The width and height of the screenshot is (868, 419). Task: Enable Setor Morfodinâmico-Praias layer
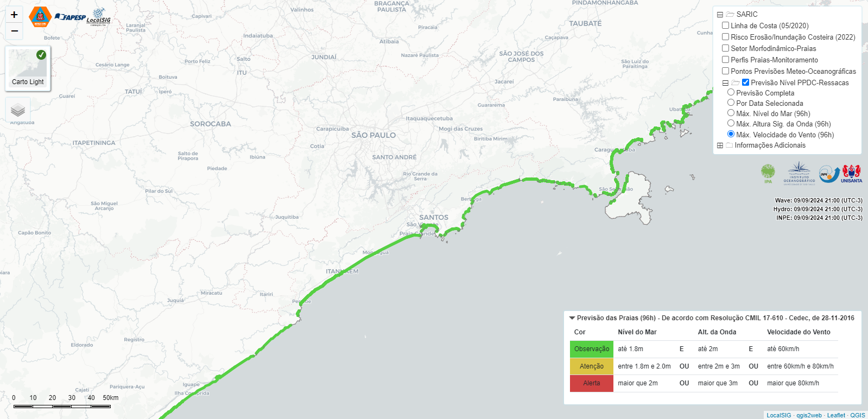pos(725,48)
